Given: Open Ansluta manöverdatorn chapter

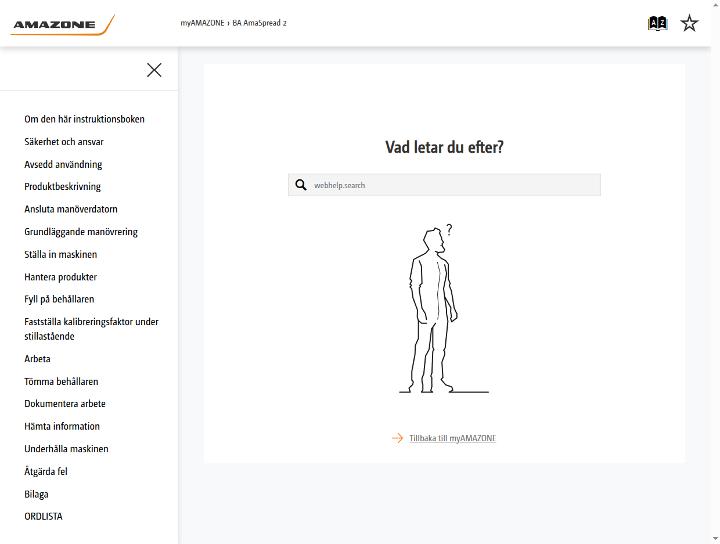Looking at the screenshot, I should coord(71,209).
